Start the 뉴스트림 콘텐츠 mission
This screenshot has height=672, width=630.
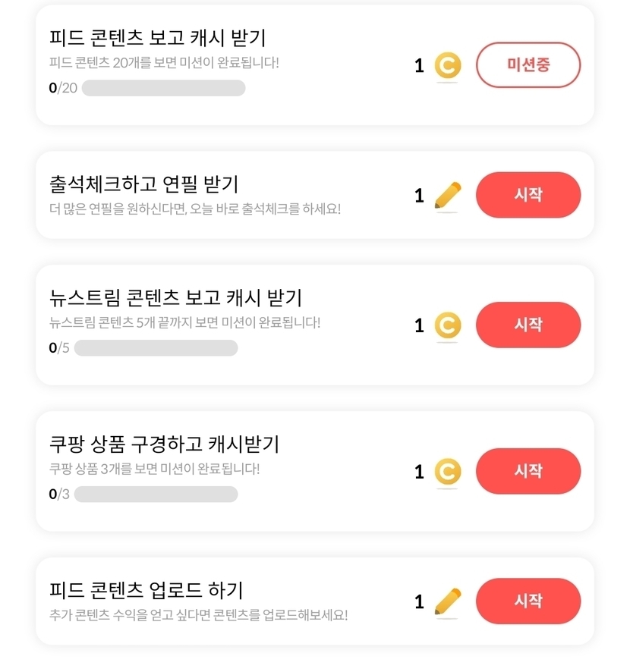528,325
